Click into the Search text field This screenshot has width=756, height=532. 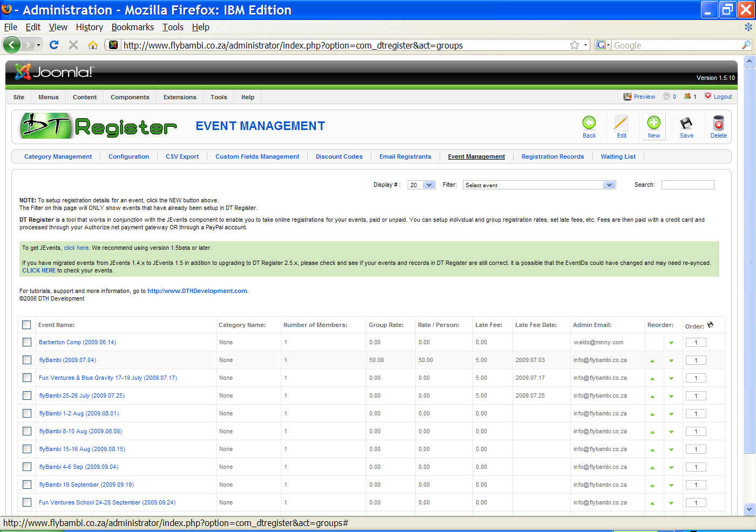687,185
